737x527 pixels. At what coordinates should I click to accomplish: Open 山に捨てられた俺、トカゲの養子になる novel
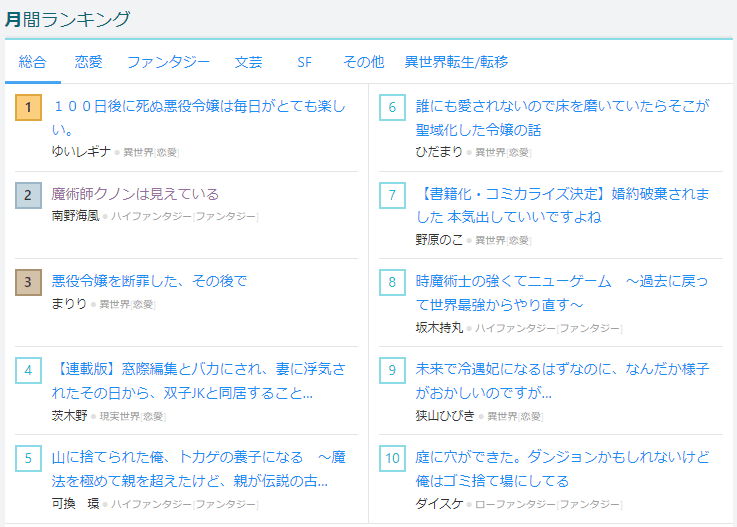point(199,469)
